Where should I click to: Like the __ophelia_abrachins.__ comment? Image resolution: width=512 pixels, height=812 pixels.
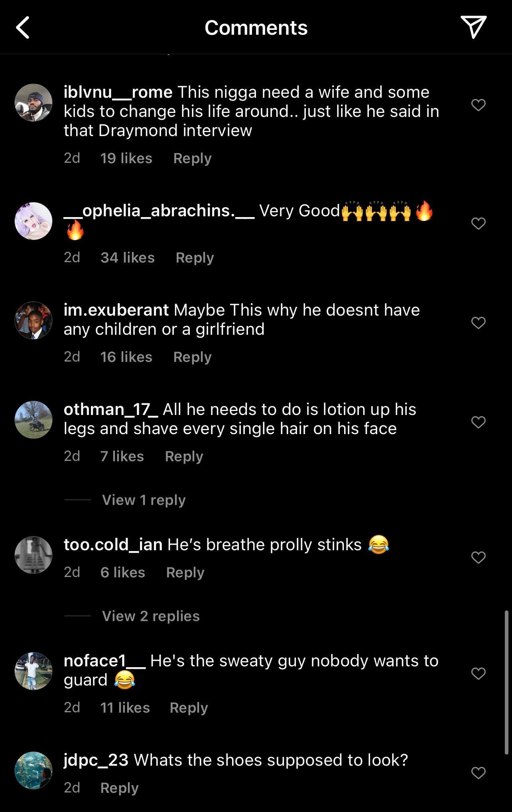coord(478,223)
